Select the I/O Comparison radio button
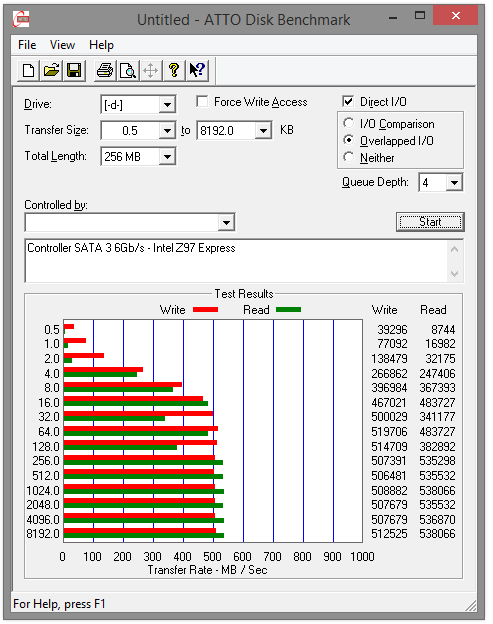The width and height of the screenshot is (493, 624). pos(349,123)
